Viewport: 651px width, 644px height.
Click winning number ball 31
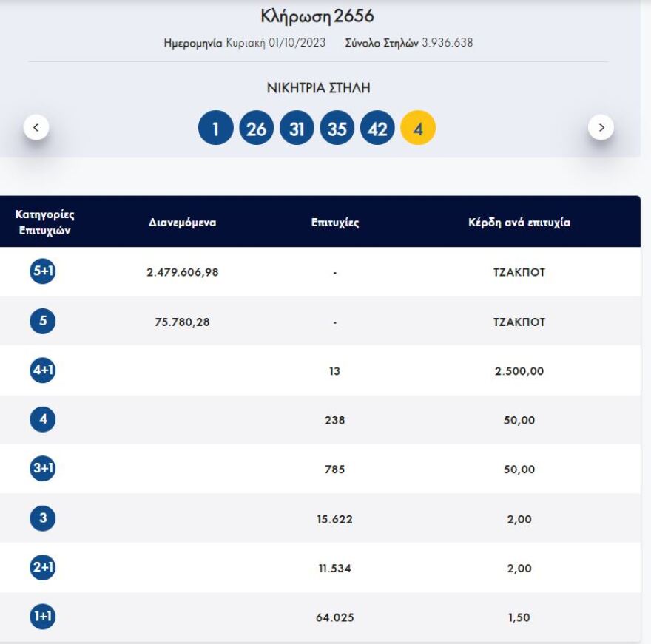[297, 129]
